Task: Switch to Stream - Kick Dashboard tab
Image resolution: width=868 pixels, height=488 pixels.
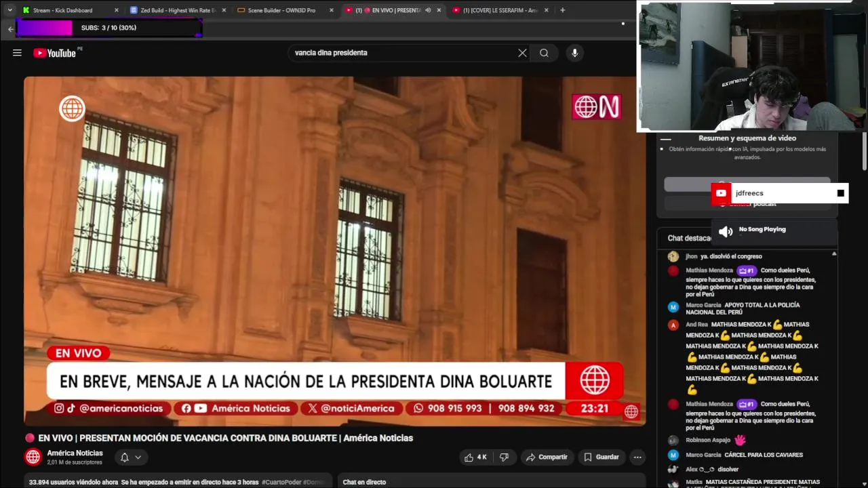Action: [x=62, y=10]
